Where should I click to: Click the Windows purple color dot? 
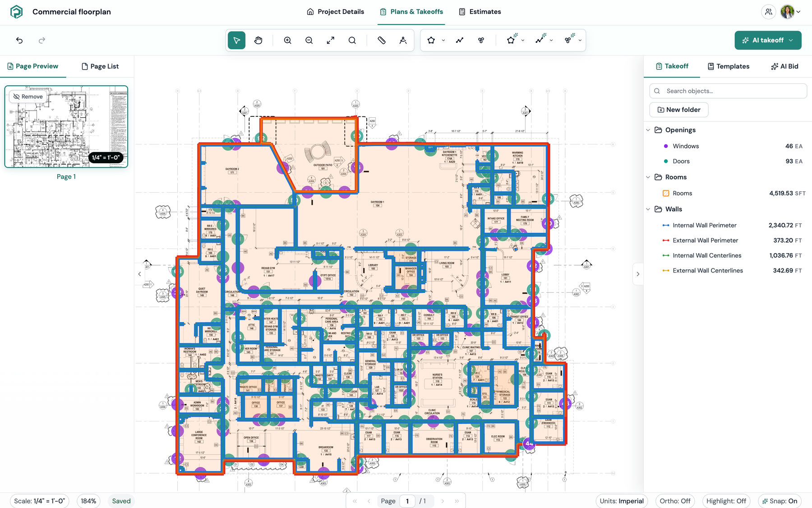(666, 146)
